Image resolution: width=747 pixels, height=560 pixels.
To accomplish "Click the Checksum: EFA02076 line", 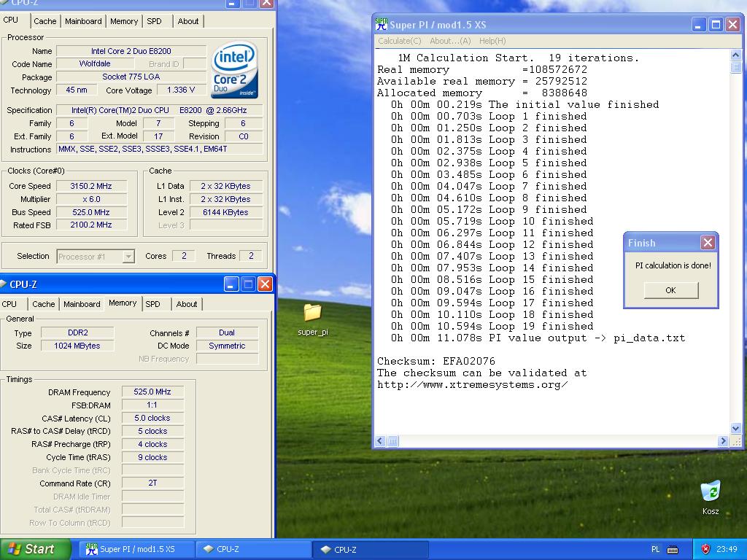I will (436, 362).
